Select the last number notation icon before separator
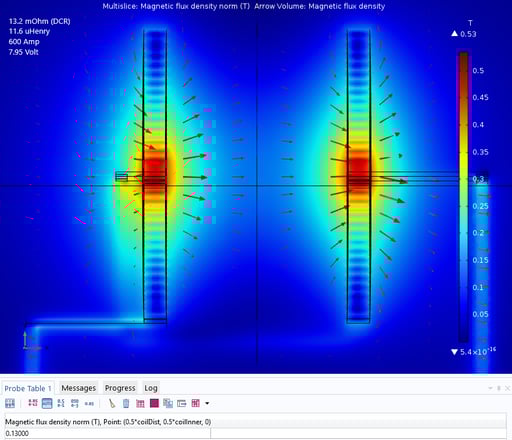This screenshot has height=440, width=512. point(89,404)
